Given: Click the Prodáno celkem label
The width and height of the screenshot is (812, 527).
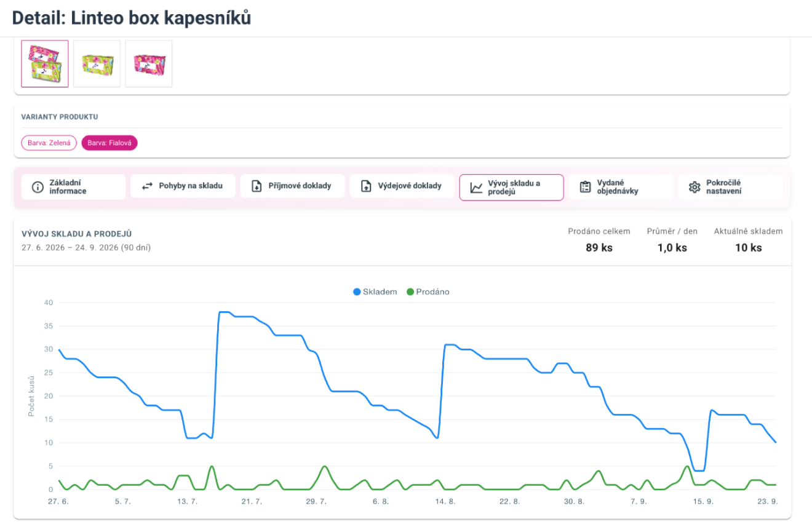Looking at the screenshot, I should click(x=599, y=232).
